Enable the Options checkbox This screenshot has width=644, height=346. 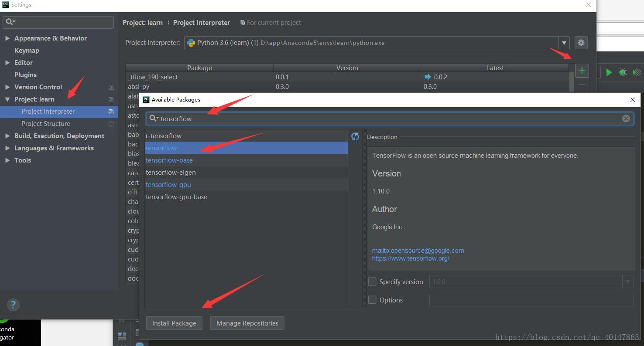click(x=372, y=300)
